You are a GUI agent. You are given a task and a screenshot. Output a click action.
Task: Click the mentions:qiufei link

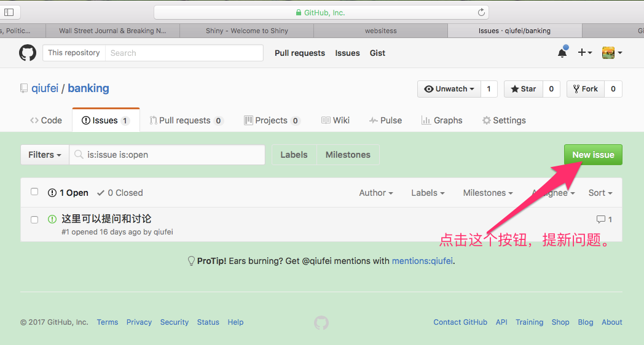[422, 261]
